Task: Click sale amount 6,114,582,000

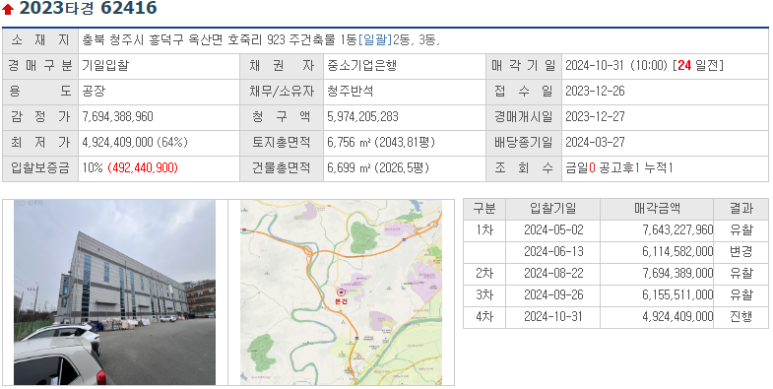Action: 678,252
